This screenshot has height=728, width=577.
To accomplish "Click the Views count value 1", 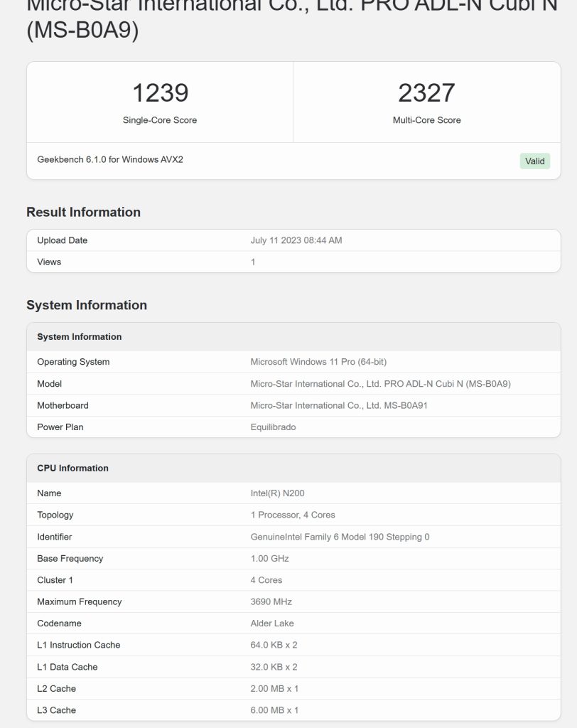I will [253, 262].
